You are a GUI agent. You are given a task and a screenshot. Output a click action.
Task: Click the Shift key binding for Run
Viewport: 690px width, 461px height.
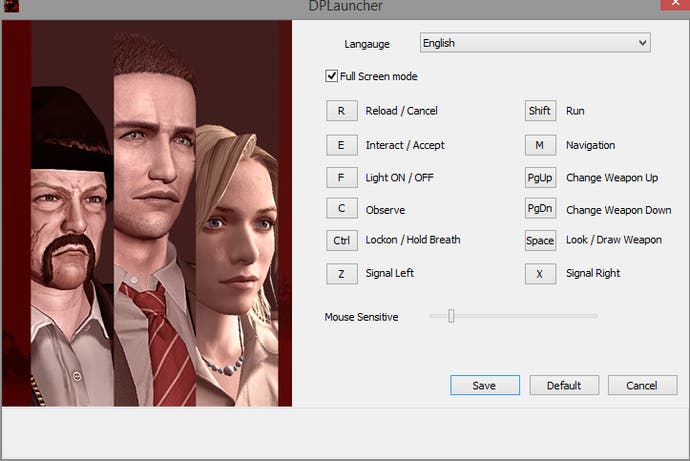point(540,111)
